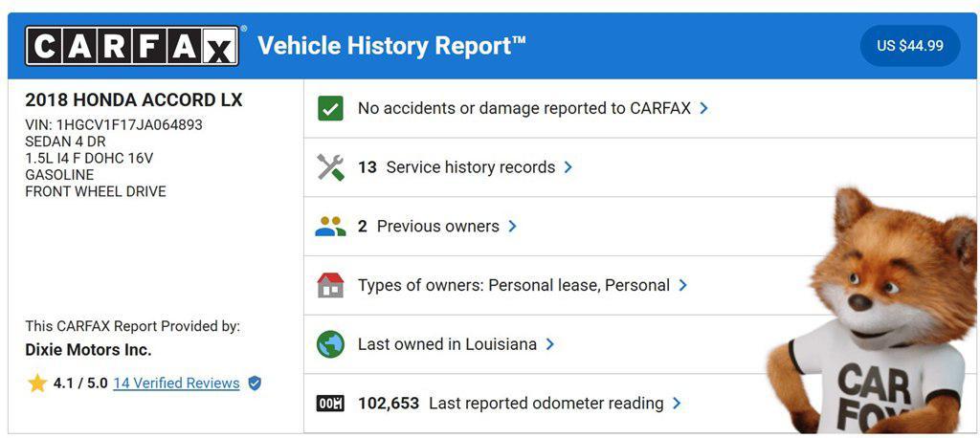Screen dimensions: 980x438
Task: Click the gold star rating icon
Action: click(x=37, y=383)
